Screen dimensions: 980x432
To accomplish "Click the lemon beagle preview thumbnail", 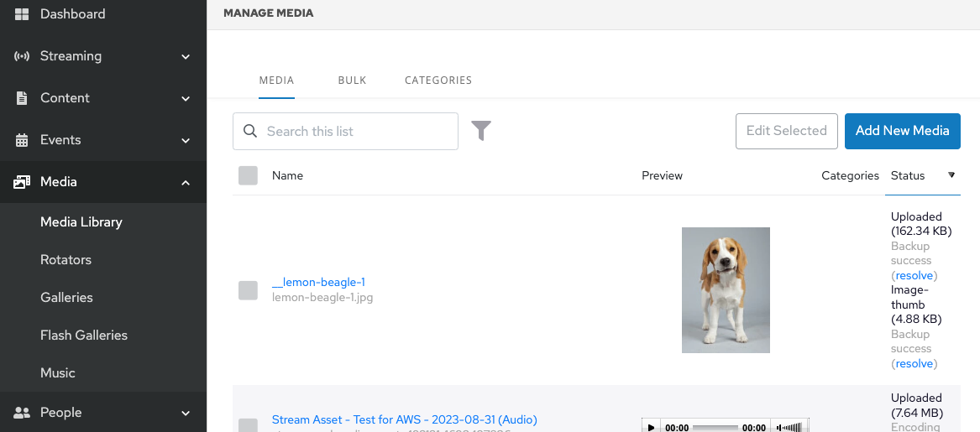I will (x=726, y=290).
